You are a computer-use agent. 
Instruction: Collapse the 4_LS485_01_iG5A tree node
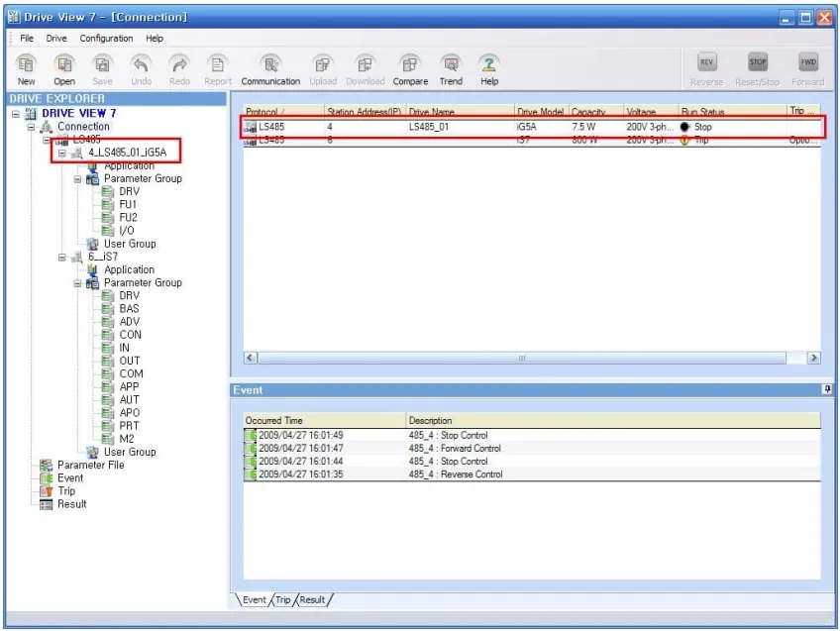pyautogui.click(x=62, y=153)
